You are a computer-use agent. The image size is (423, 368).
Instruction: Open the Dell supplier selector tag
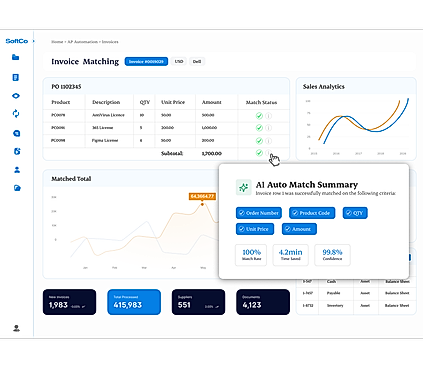[197, 61]
